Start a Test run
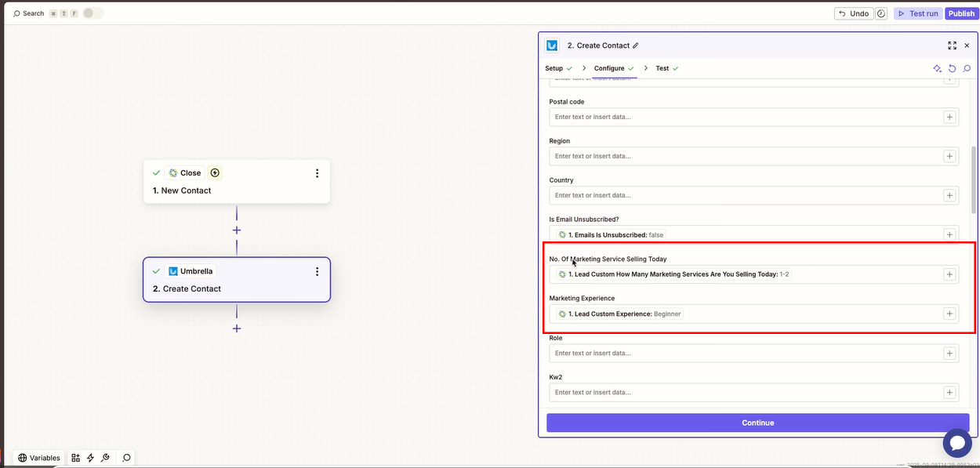Image resolution: width=980 pixels, height=468 pixels. (x=916, y=13)
